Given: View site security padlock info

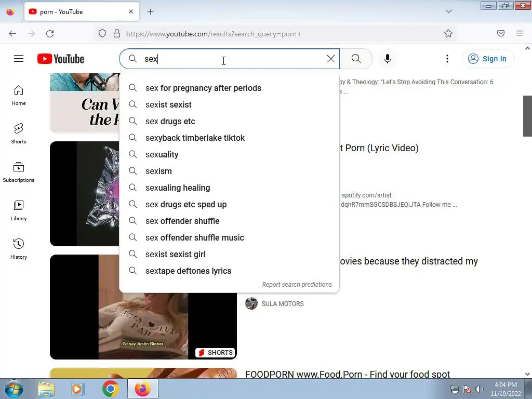Looking at the screenshot, I should (x=117, y=34).
